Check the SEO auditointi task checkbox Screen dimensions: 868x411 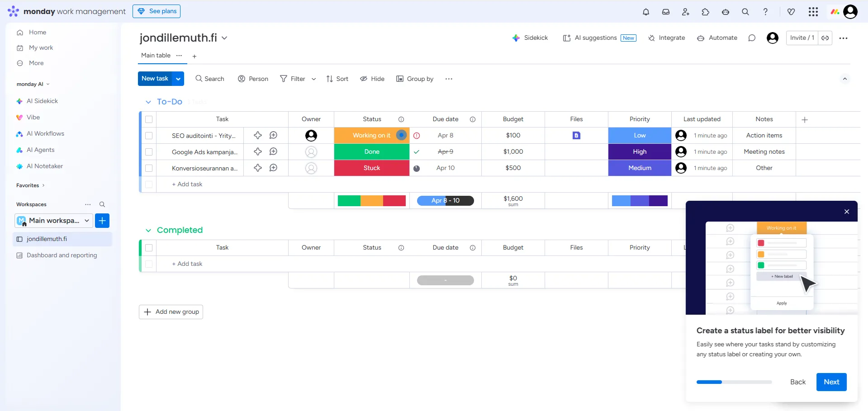click(149, 136)
